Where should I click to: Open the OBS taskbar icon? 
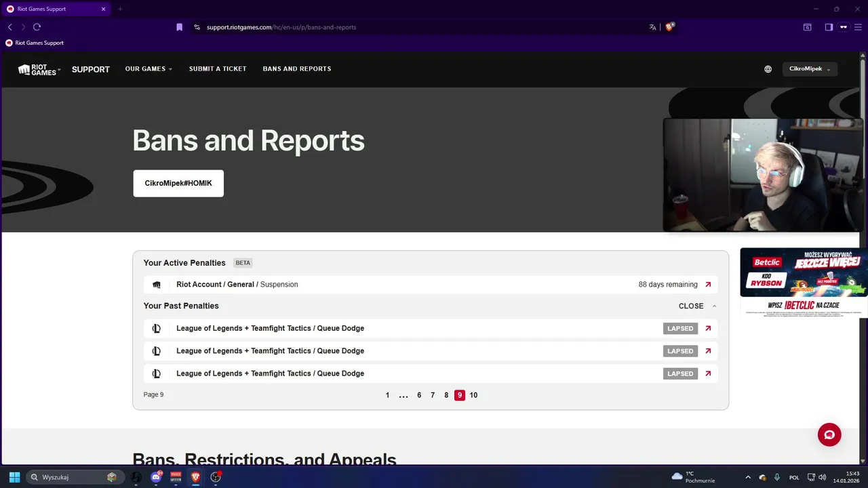pos(216,477)
